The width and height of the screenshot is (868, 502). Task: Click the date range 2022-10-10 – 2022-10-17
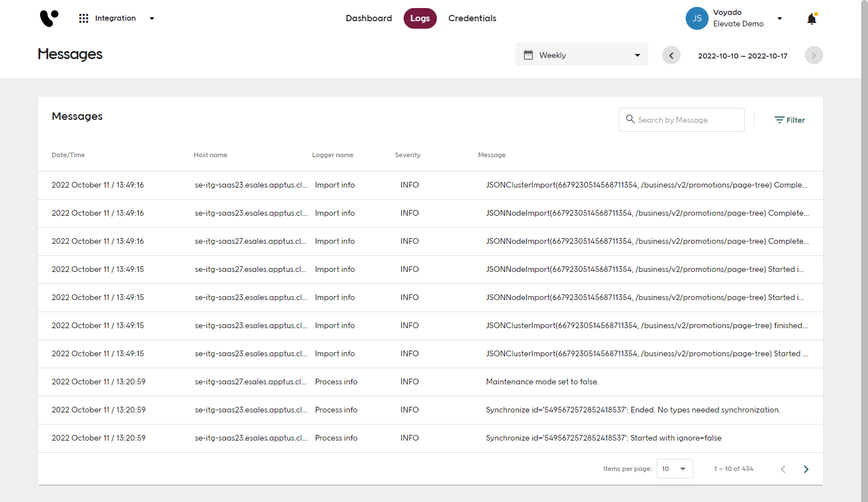pos(742,56)
